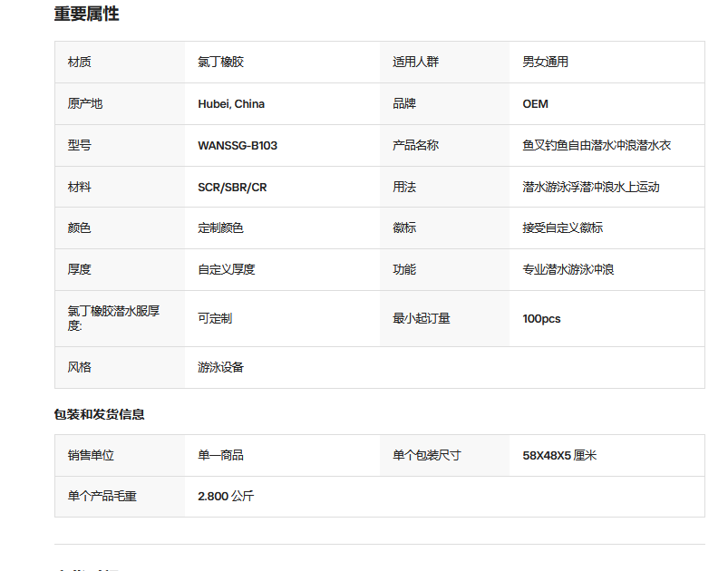Click the Hubei, China origin value
The width and height of the screenshot is (728, 571).
point(231,103)
